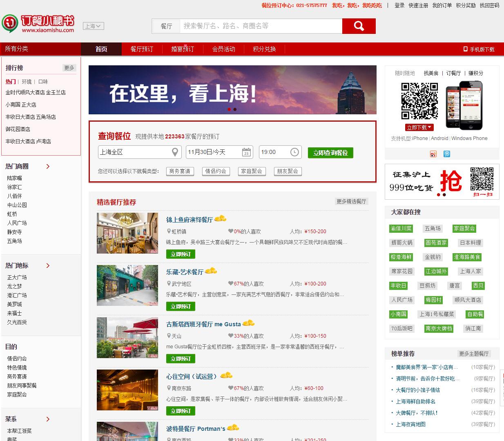The image size is (504, 441).
Task: Click the gold coins icon beside 古斯塔西班牙餐厅
Action: coord(248,323)
